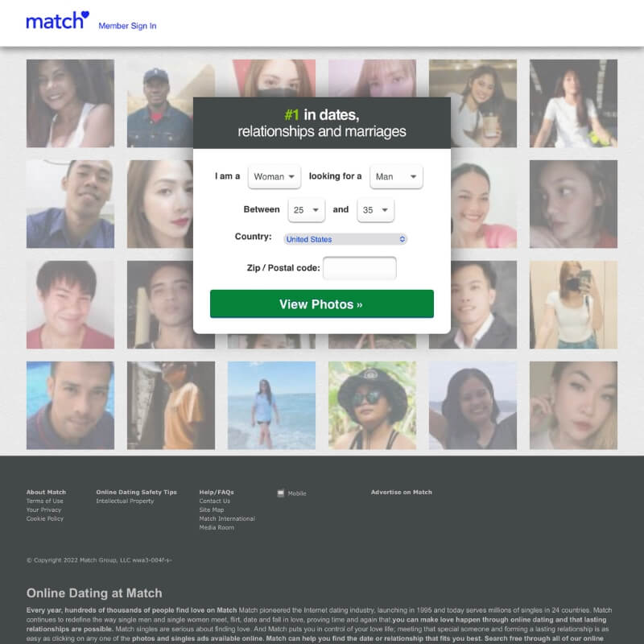Open the 'I am a' Woman dropdown
The image size is (644, 644).
point(275,176)
